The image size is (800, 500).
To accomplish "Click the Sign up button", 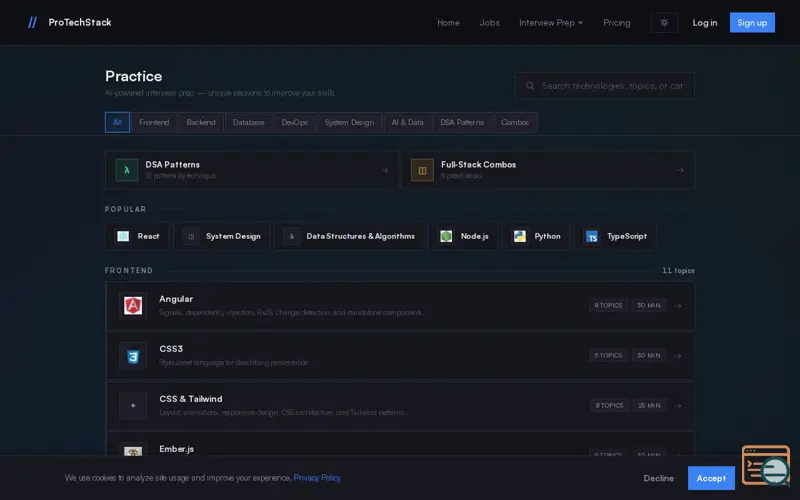I will (x=752, y=22).
